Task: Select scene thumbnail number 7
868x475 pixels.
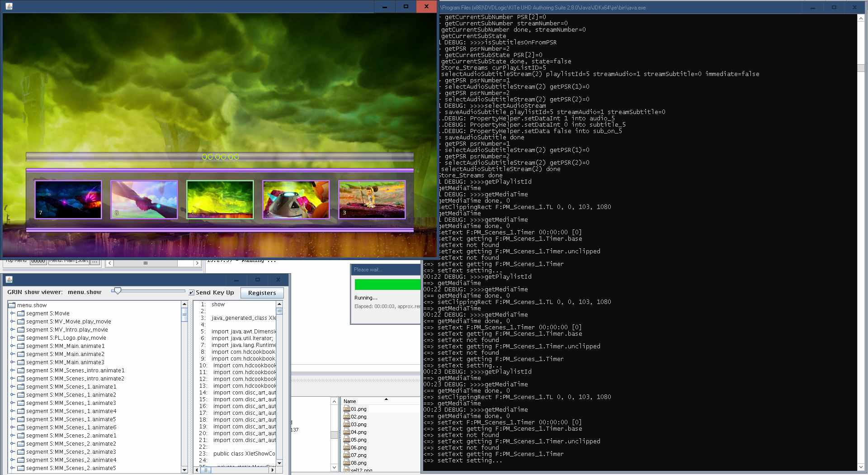Action: (68, 199)
